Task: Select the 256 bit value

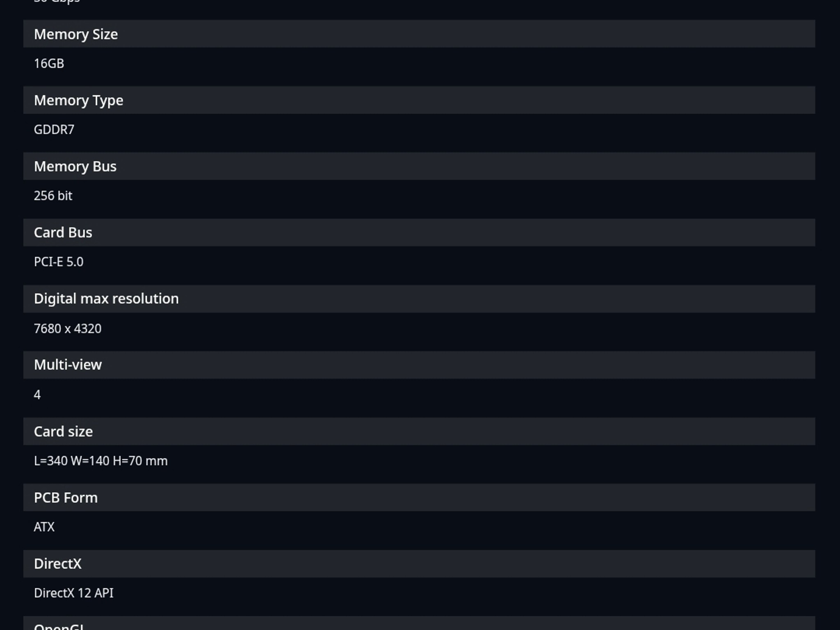Action: [x=53, y=196]
